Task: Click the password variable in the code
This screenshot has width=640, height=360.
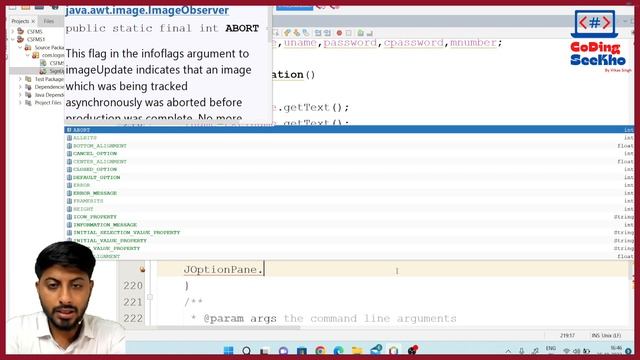Action: pos(350,42)
